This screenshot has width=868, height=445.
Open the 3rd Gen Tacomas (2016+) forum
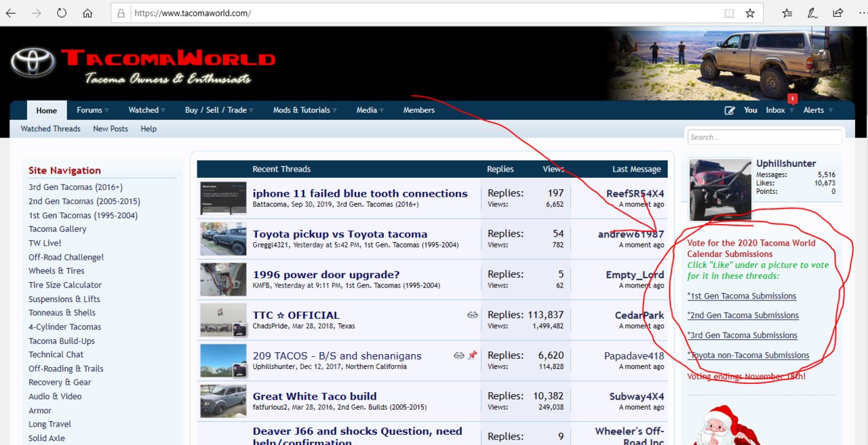coord(76,187)
